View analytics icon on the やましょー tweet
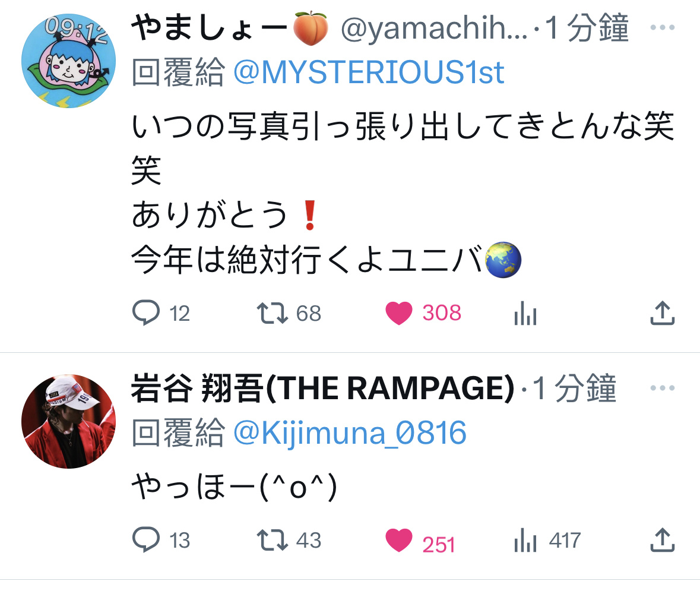The image size is (700, 597). (525, 312)
